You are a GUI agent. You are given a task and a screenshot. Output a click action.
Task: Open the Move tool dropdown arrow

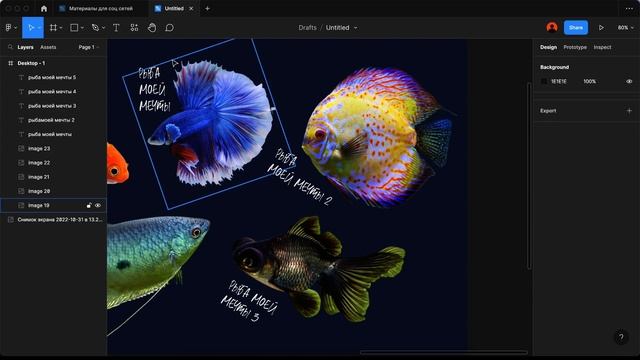pos(39,28)
